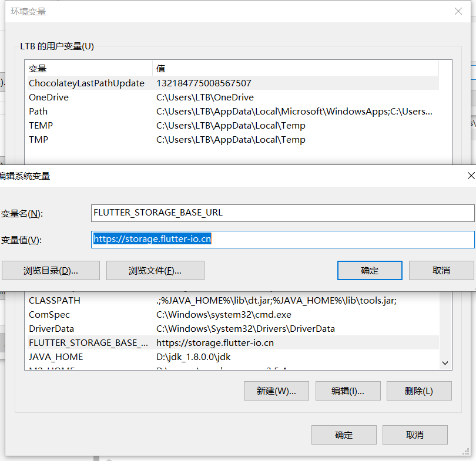Click the 变量名 input field
Screen dimensions: 476x461
[x=283, y=213]
